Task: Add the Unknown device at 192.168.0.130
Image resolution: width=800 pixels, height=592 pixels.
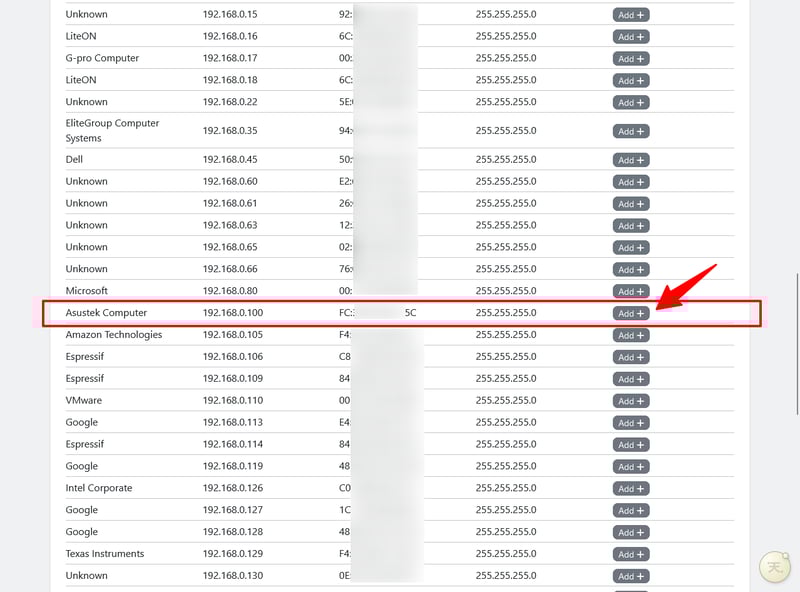Action: [631, 576]
